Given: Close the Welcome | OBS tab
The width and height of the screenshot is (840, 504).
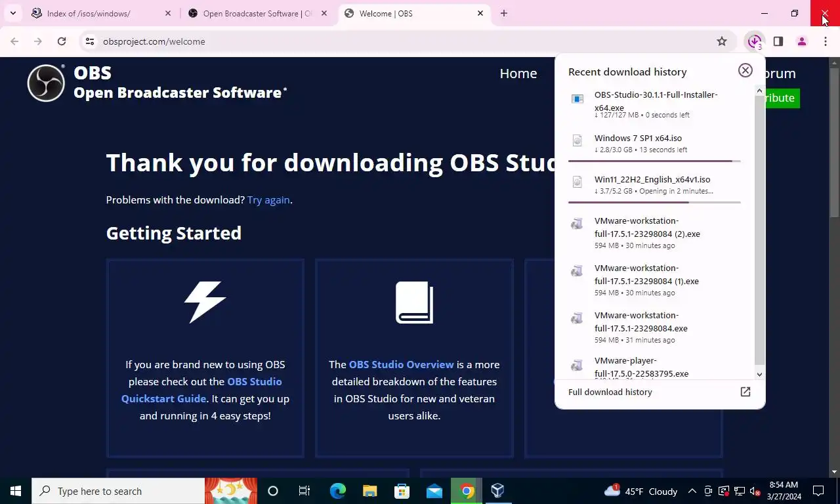Looking at the screenshot, I should [480, 13].
